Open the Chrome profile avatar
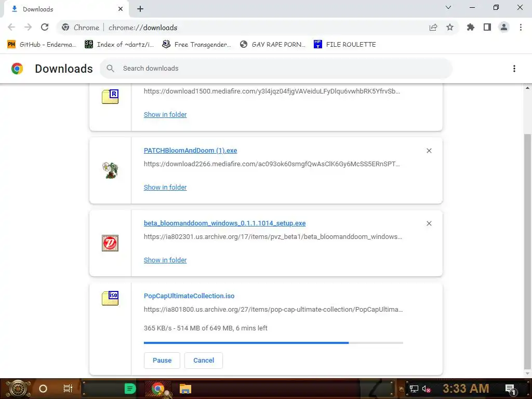Screen dimensions: 532x399 (504, 27)
